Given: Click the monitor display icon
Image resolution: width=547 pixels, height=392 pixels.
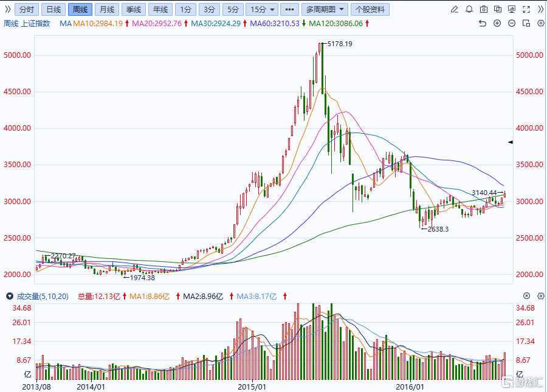Looking at the screenshot, I should [x=512, y=9].
